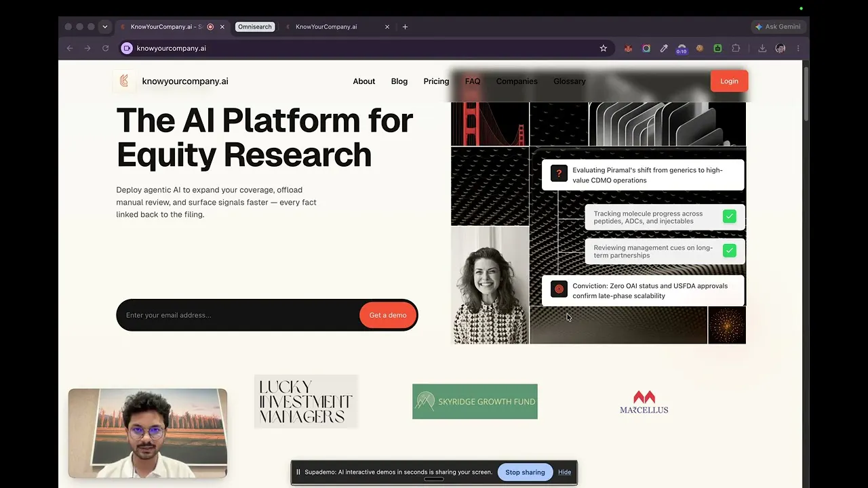Click the smiling woman portrait image
The image size is (868, 488).
coord(490,285)
